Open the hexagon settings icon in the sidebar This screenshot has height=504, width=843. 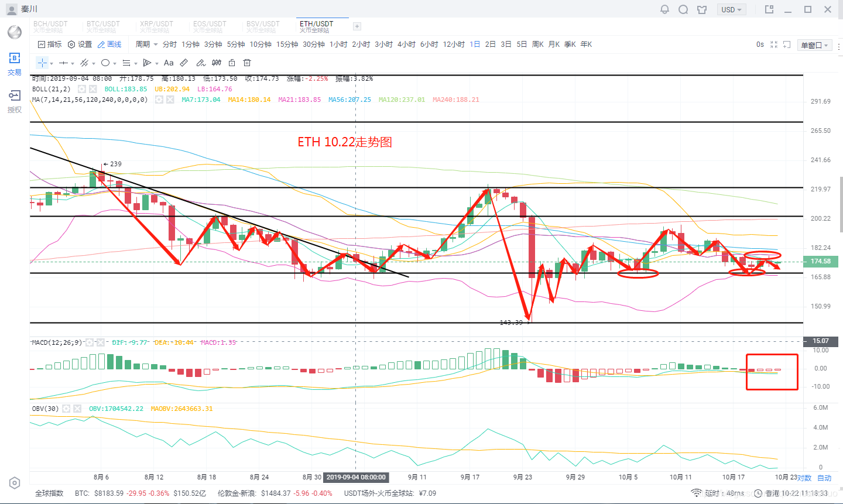click(15, 483)
